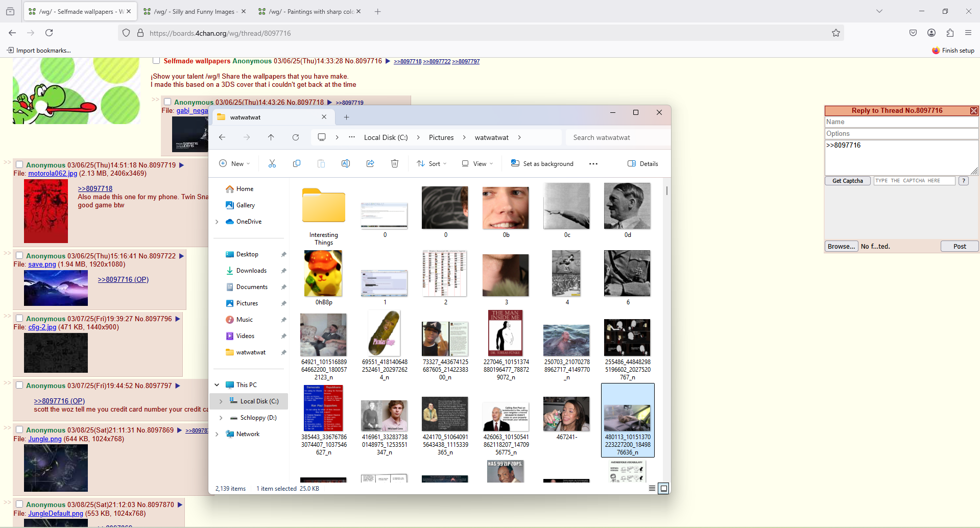The height and width of the screenshot is (528, 980).
Task: Save page to Pocket icon
Action: point(913,33)
